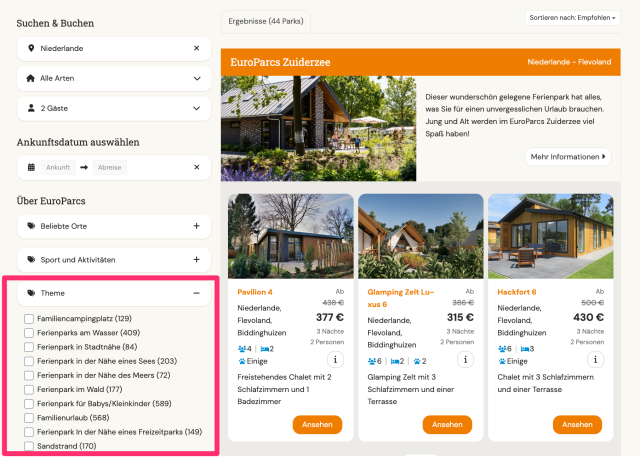Click the bed icon on Glamping Zelt card

pyautogui.click(x=395, y=361)
